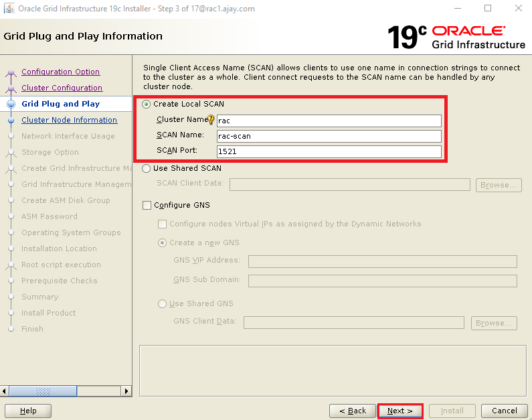
Task: Click Create Grid Infrastructure Ma step
Action: tap(77, 168)
